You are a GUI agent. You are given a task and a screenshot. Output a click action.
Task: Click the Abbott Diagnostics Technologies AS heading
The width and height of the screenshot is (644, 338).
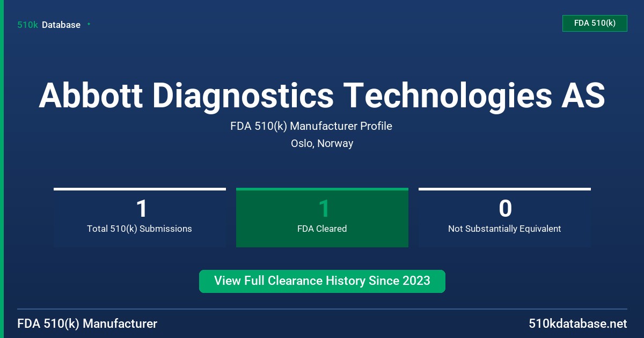pos(322,95)
